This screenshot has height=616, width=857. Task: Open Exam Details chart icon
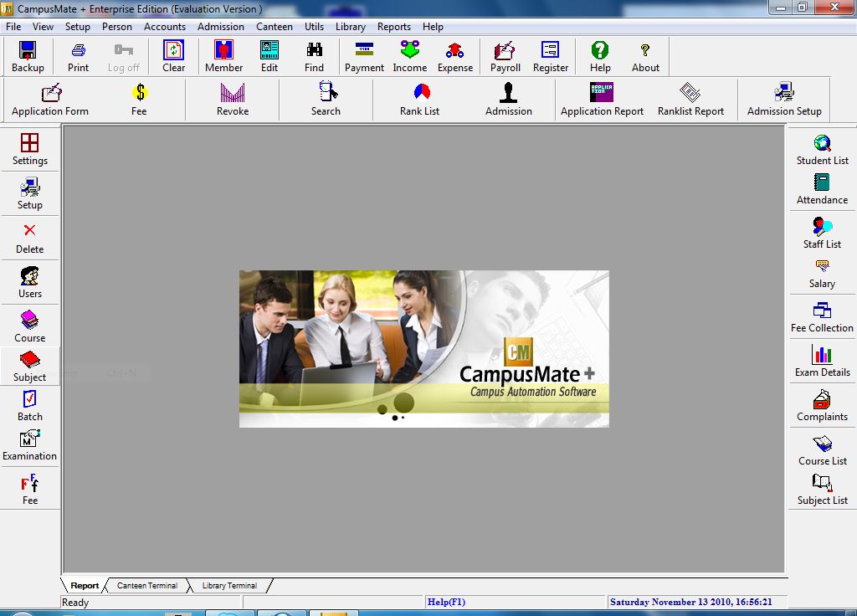(822, 361)
